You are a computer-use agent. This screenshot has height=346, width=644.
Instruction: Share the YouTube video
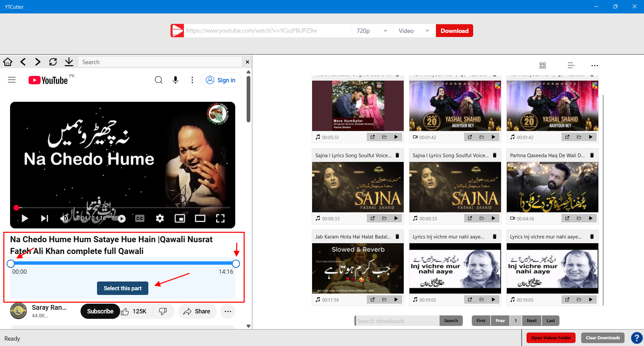point(197,311)
